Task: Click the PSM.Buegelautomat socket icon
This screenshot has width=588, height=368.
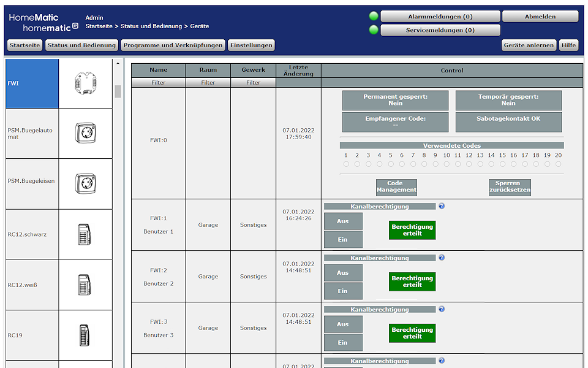Action: 86,133
